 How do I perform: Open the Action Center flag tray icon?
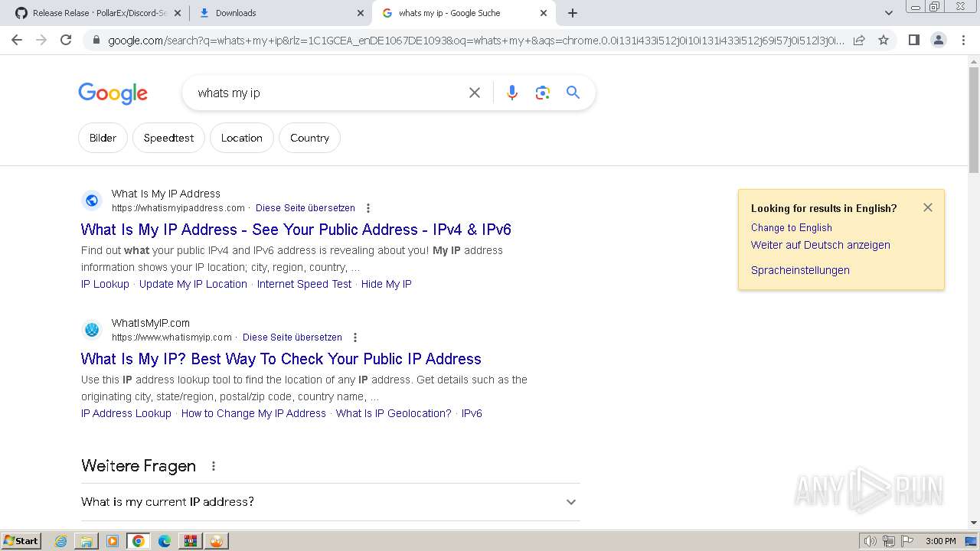pos(907,541)
